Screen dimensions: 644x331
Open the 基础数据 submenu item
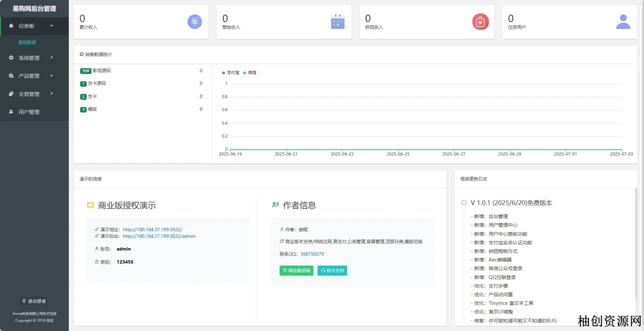point(27,42)
